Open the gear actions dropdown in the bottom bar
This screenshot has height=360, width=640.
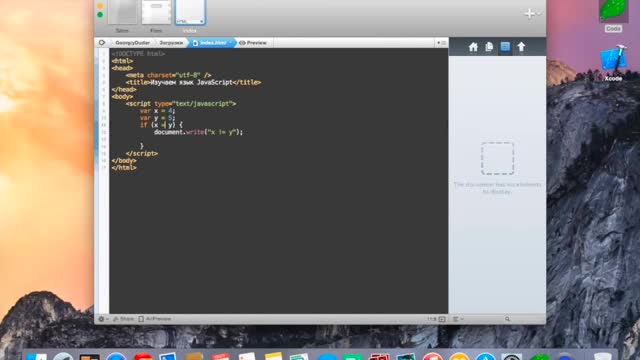[x=103, y=319]
